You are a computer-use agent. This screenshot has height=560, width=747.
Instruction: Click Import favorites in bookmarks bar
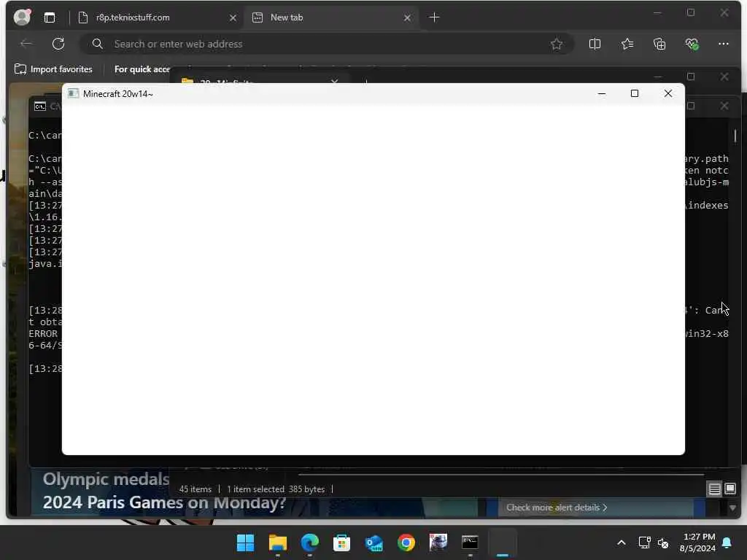53,69
